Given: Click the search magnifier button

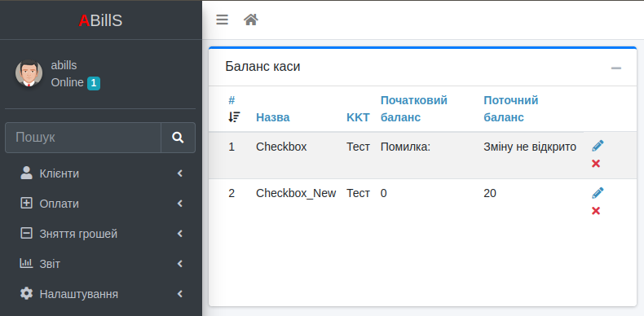Looking at the screenshot, I should [x=178, y=138].
